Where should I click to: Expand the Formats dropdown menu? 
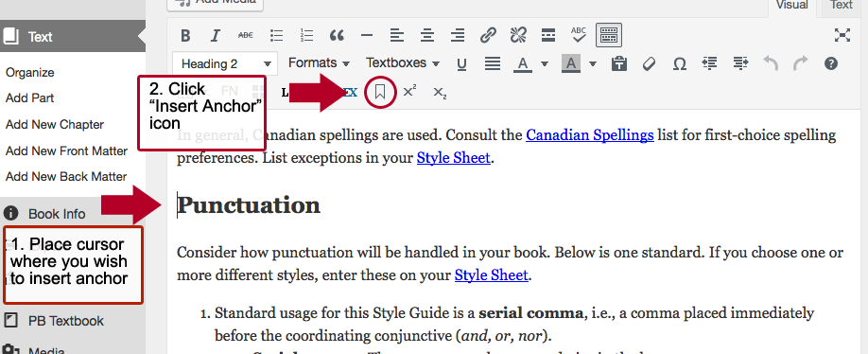319,63
